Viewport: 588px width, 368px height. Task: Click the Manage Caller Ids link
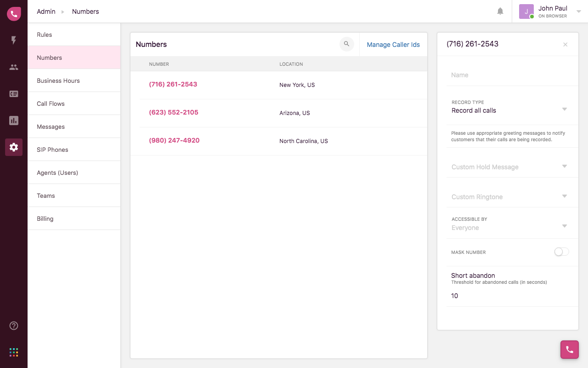click(393, 45)
